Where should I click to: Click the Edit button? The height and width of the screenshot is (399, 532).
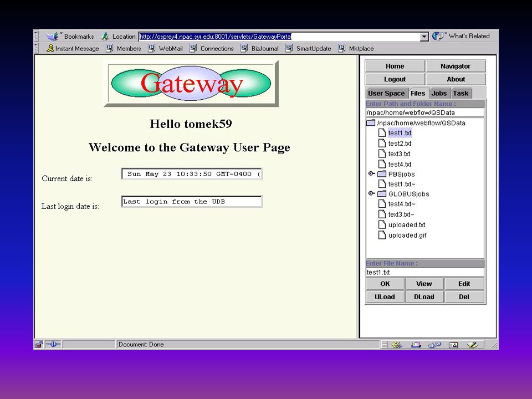tap(464, 284)
